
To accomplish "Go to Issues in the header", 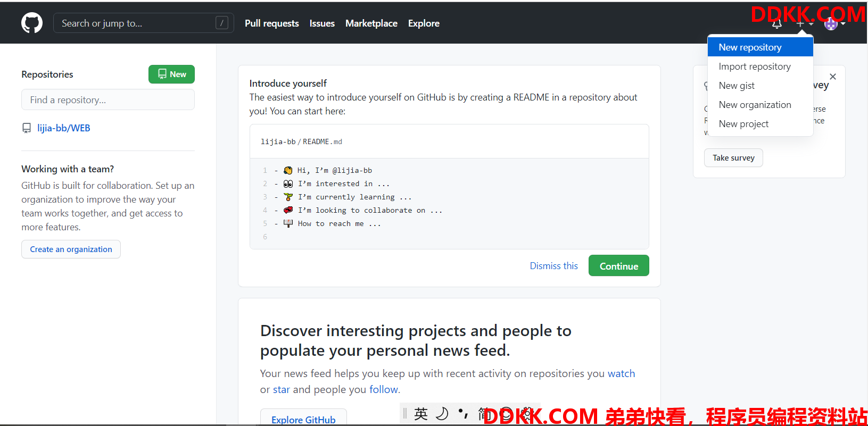I will point(322,23).
